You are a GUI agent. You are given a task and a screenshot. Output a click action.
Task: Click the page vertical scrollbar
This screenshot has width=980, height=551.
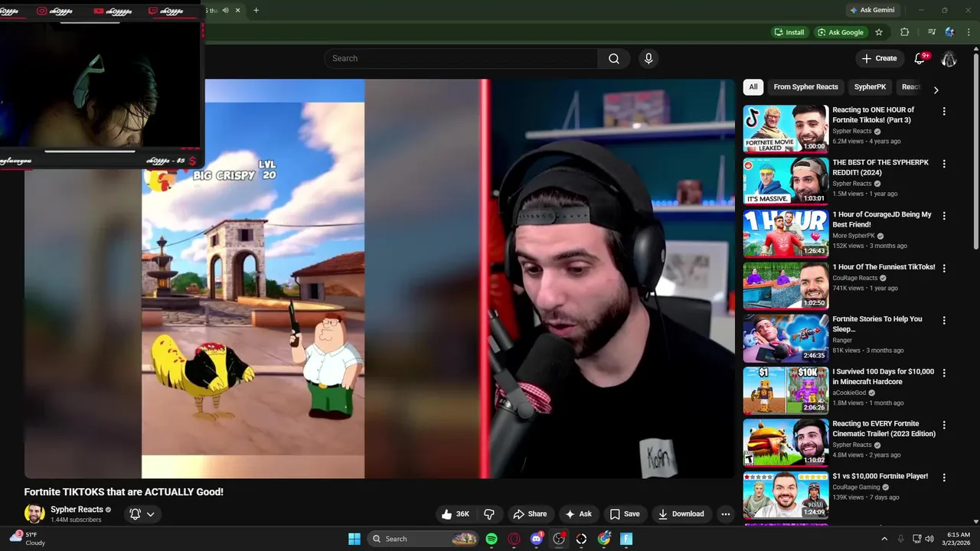pos(975,153)
